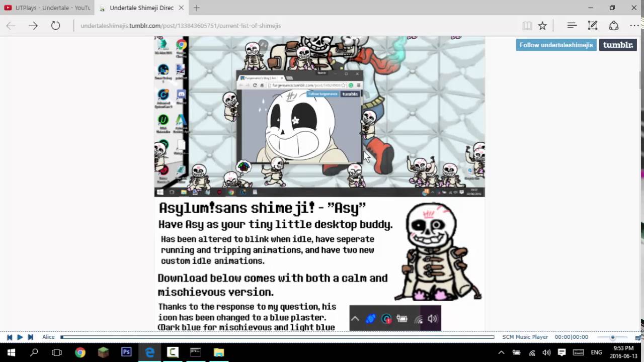Adjust the SCM player volume slider
The height and width of the screenshot is (362, 644).
pyautogui.click(x=612, y=337)
